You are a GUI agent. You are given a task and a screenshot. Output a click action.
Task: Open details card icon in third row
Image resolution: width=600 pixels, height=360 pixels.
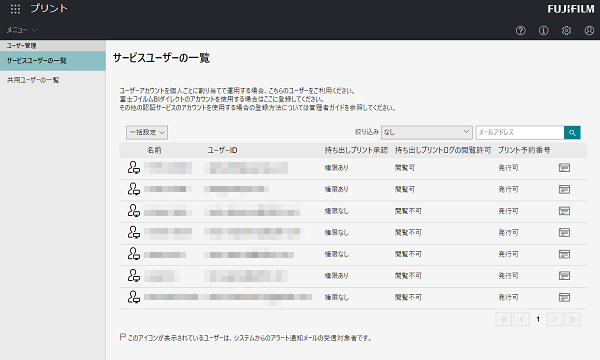click(x=564, y=211)
